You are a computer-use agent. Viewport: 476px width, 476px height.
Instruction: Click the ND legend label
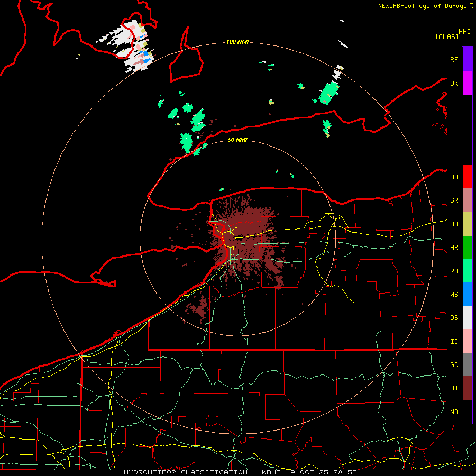[x=454, y=412]
